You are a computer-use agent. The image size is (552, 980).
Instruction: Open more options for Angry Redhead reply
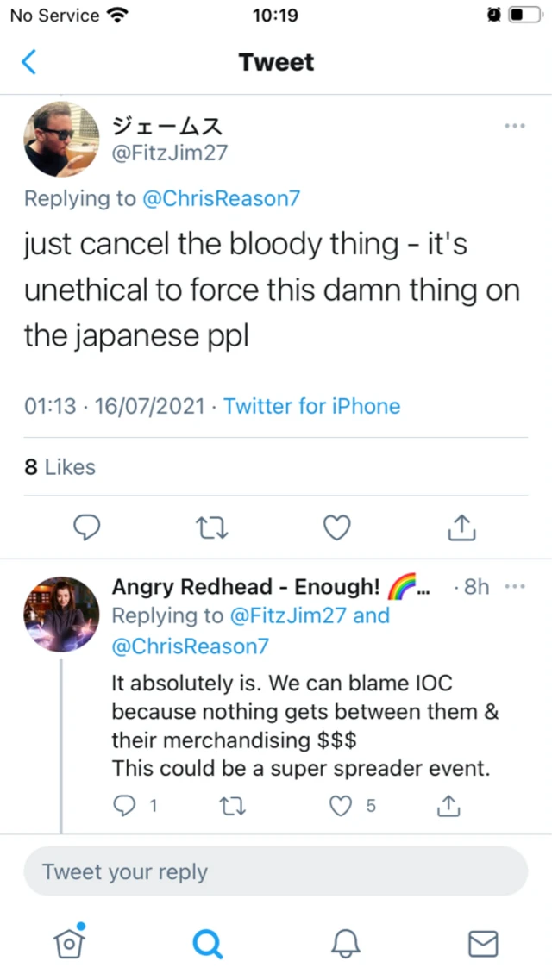coord(515,587)
